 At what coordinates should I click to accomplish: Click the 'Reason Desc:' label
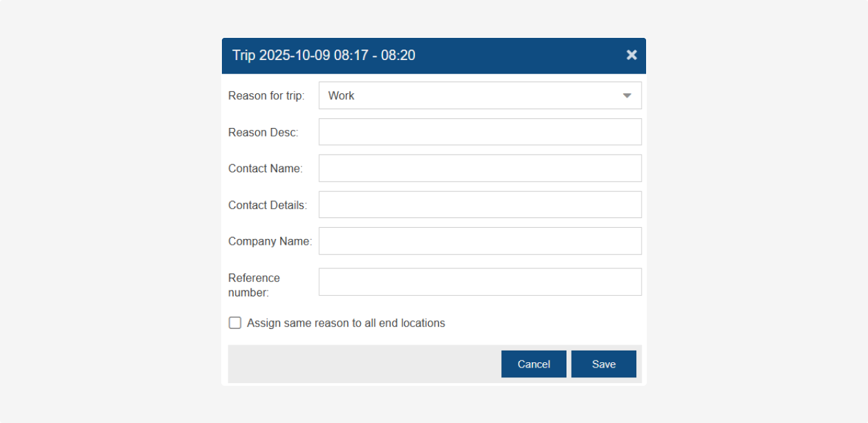(x=263, y=133)
